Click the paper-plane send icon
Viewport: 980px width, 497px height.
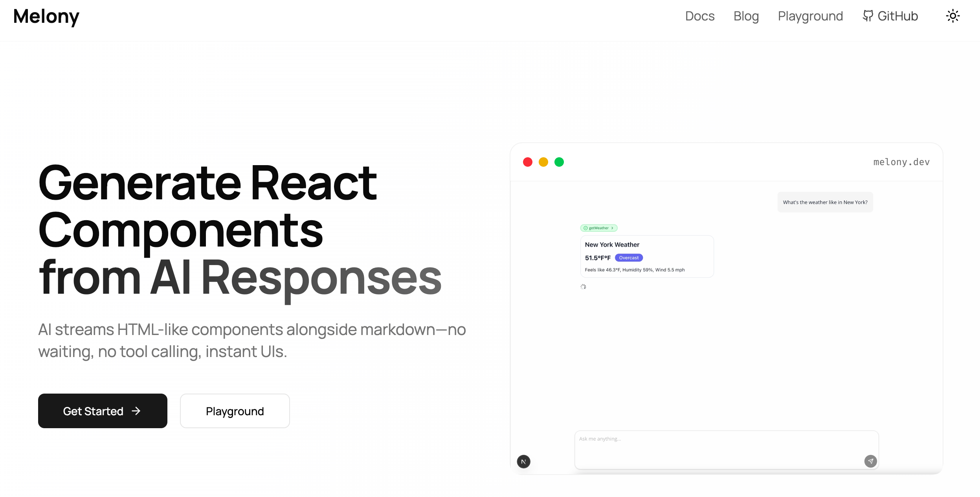[870, 461]
